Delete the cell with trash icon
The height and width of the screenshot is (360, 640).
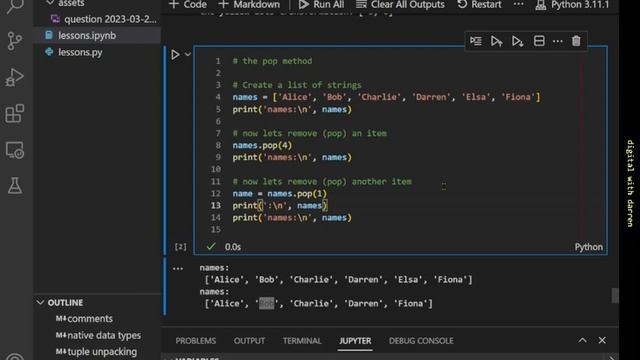tap(576, 41)
